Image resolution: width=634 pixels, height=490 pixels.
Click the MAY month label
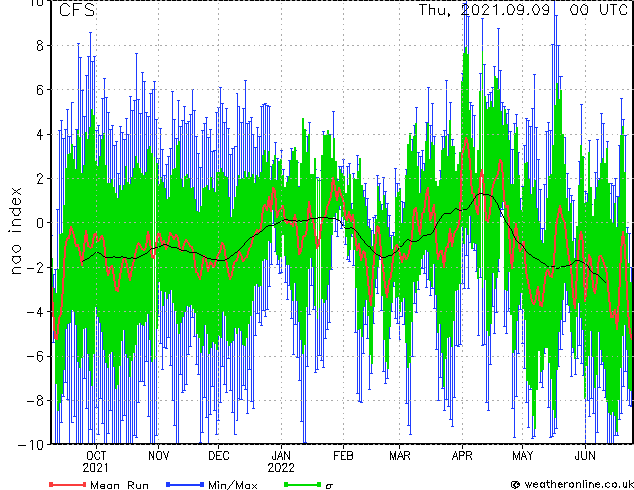pyautogui.click(x=522, y=456)
